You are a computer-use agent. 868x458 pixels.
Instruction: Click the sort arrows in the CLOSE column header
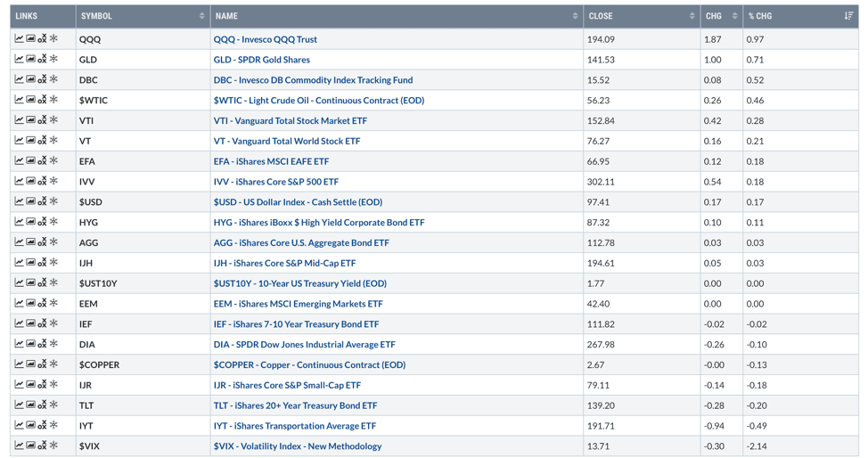(692, 16)
